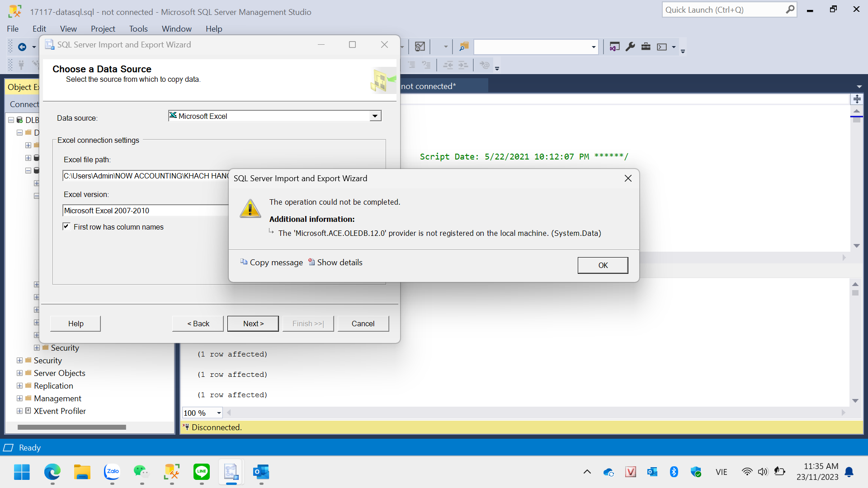Open the Toolbox briefcase icon
Screen dimensions: 868x488
646,47
